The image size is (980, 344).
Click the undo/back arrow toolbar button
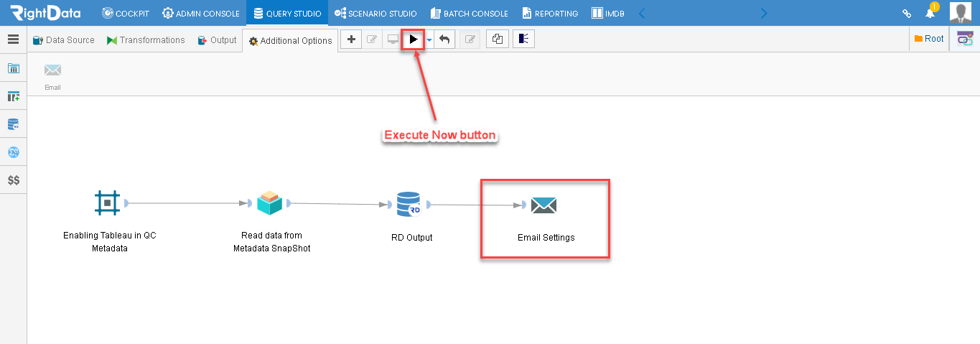pos(444,39)
